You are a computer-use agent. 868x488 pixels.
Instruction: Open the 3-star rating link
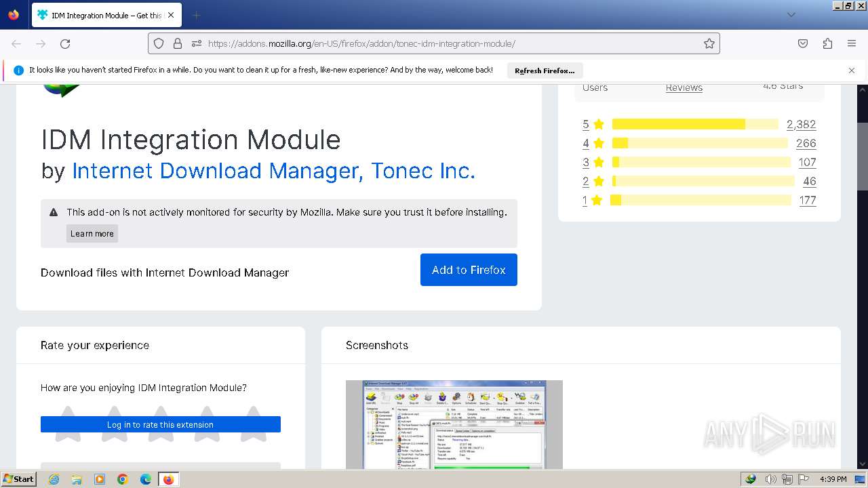tap(593, 162)
